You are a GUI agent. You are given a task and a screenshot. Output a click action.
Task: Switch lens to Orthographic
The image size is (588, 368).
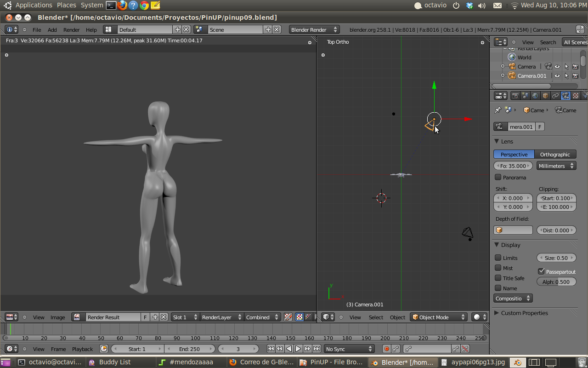pos(555,155)
